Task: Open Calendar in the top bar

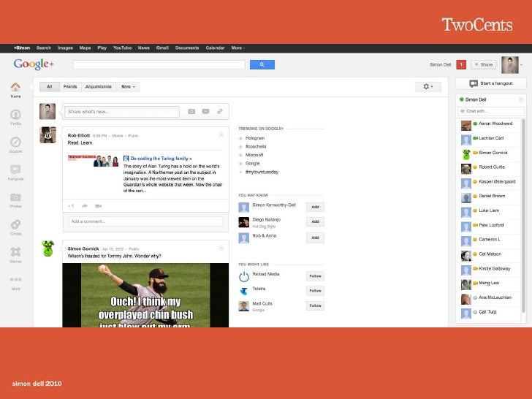Action: pos(215,47)
